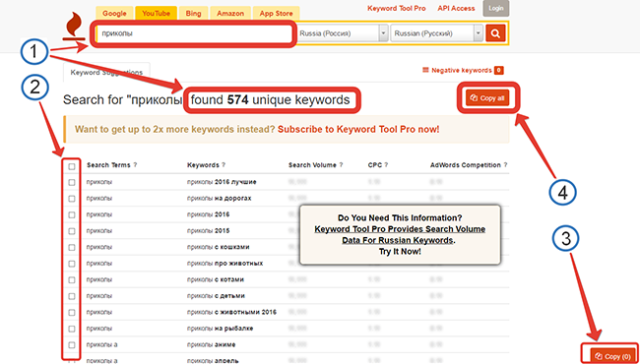
Task: Open the API Access link
Action: 456,8
